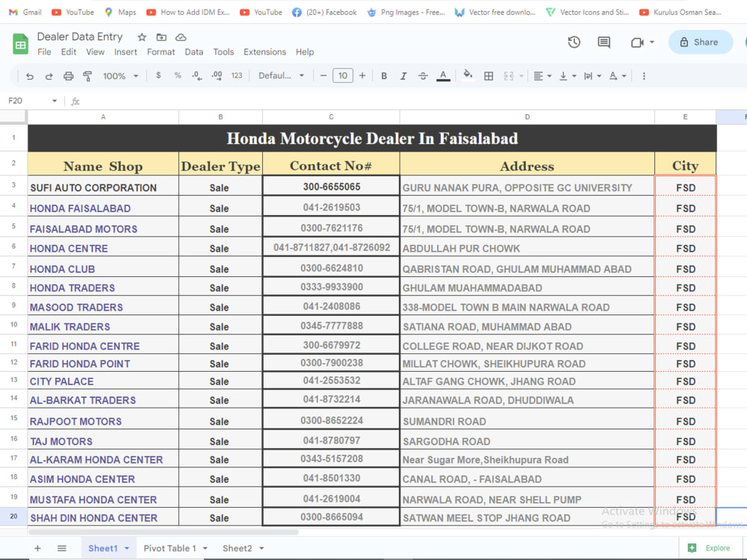Open the View menu
Image resolution: width=747 pixels, height=560 pixels.
(x=96, y=52)
